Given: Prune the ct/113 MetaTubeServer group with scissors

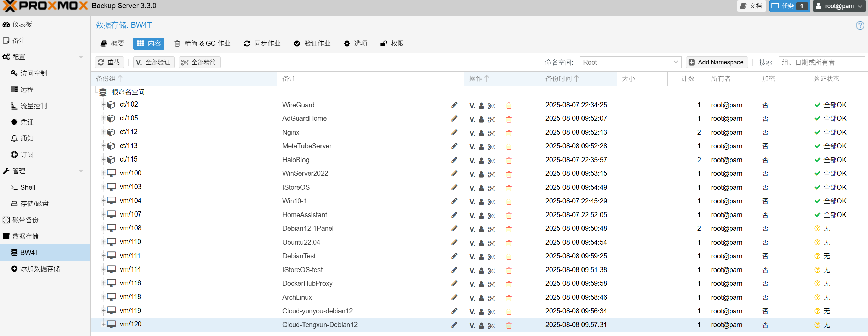Looking at the screenshot, I should (491, 147).
